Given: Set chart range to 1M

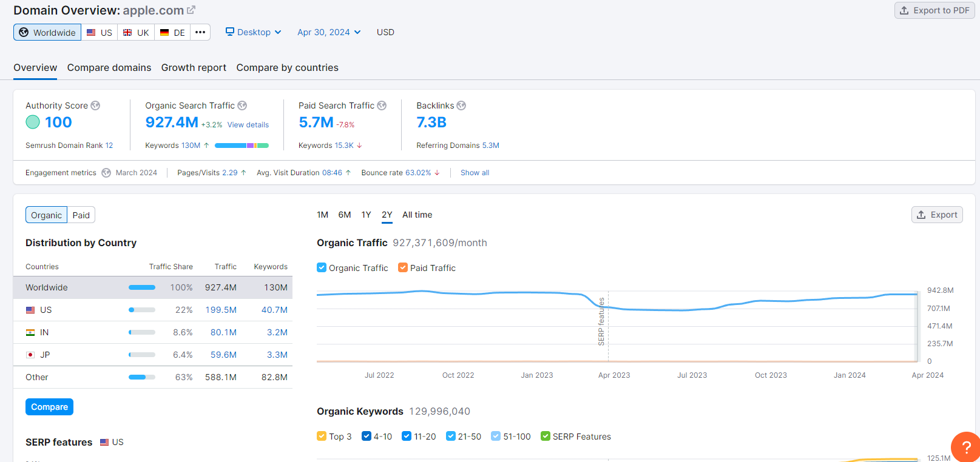Looking at the screenshot, I should (323, 215).
